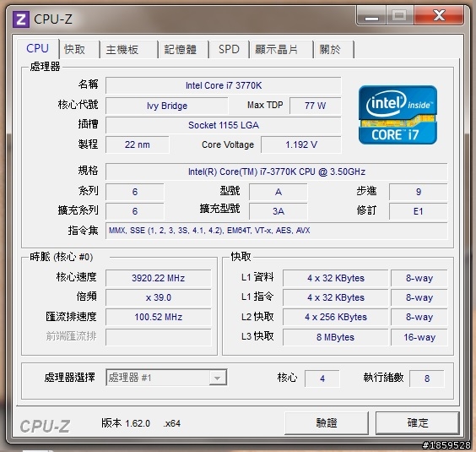Viewport: 476px width, 452px height.
Task: Click the disabled maximize window button
Action: 399,16
